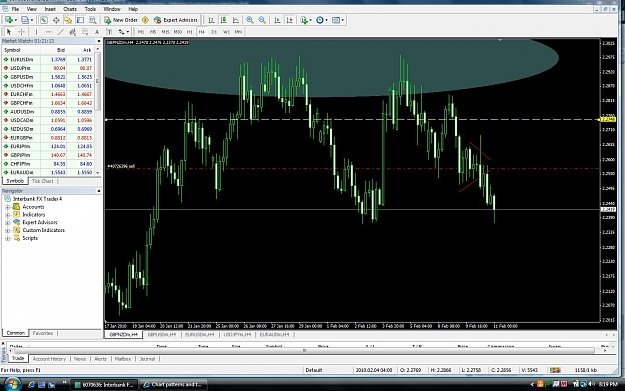Switch to the Tick Chart tab

pos(42,181)
